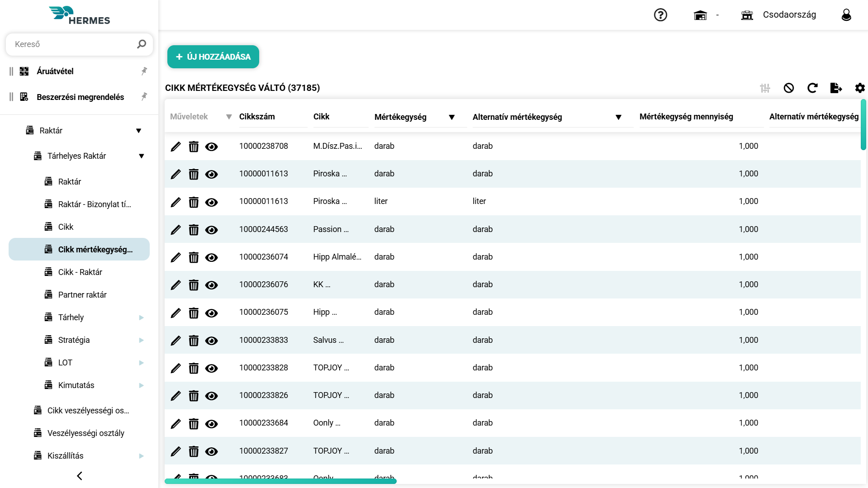Image resolution: width=868 pixels, height=488 pixels.
Task: Open Partner raktár from the sidebar
Action: tap(82, 294)
